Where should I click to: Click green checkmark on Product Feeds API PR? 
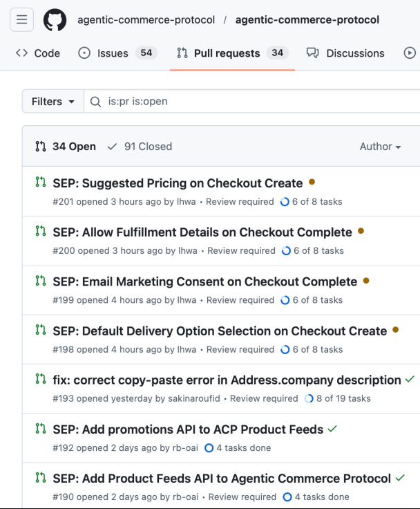(400, 477)
